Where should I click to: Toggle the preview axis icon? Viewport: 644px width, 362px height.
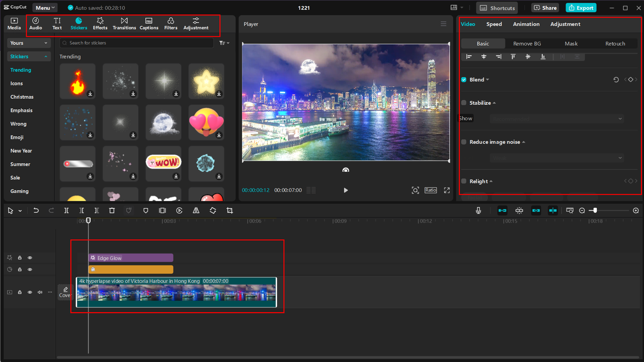(x=553, y=210)
